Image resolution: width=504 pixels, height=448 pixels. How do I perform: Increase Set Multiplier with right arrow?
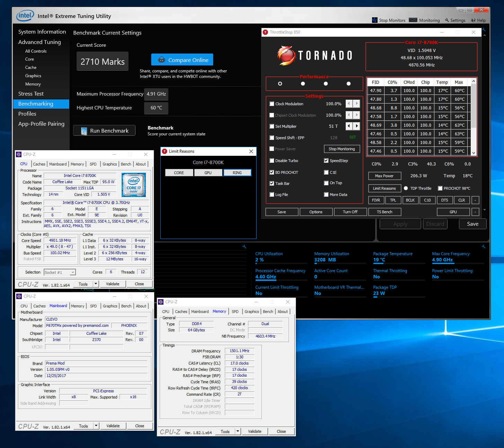[357, 126]
